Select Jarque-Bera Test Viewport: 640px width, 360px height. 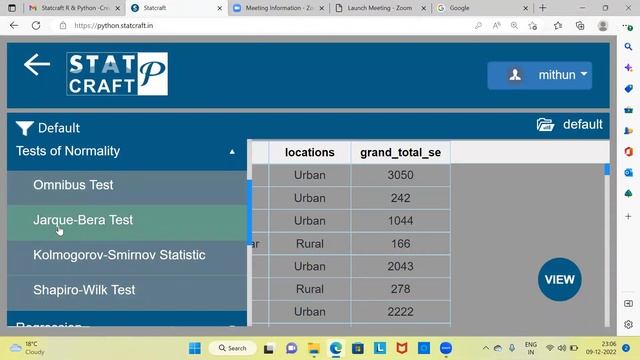(127, 220)
